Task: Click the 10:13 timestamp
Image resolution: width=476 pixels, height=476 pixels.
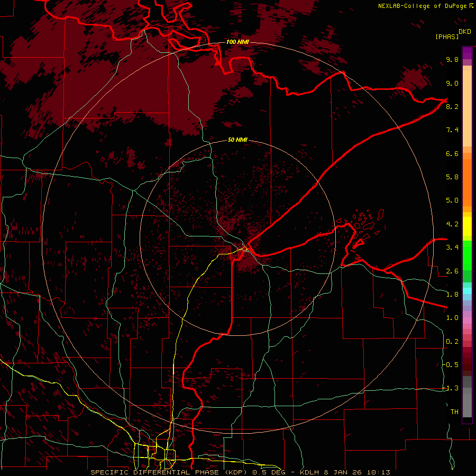Action: [x=379, y=472]
